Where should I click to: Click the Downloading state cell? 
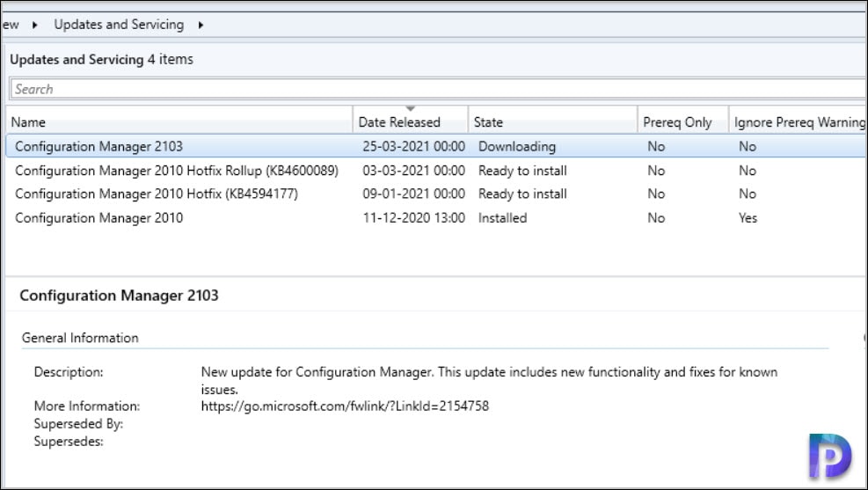coord(517,146)
